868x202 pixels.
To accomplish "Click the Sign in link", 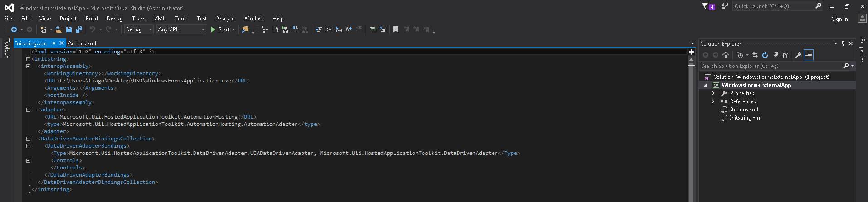I will [839, 19].
